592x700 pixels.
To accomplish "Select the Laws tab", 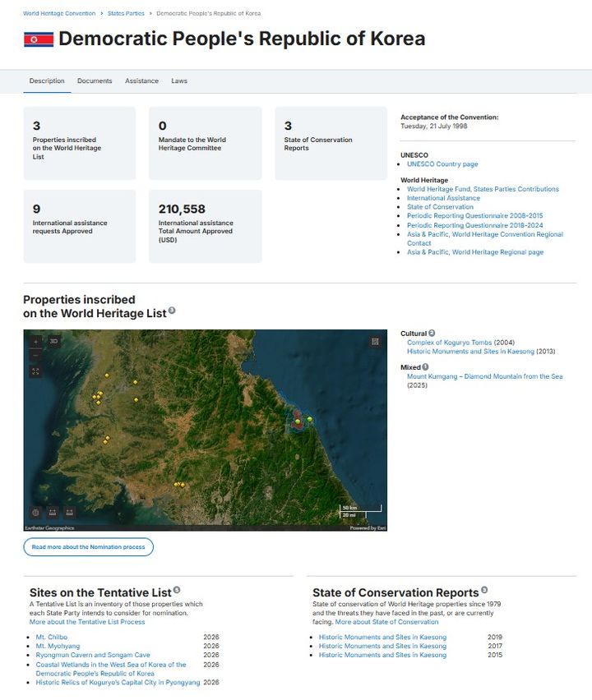I will [x=179, y=81].
